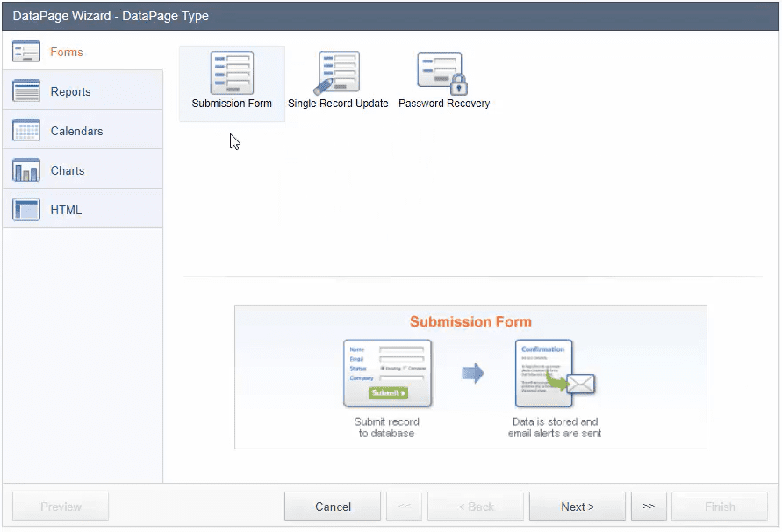
Task: Click the Forms icon in the sidebar
Action: pyautogui.click(x=26, y=52)
